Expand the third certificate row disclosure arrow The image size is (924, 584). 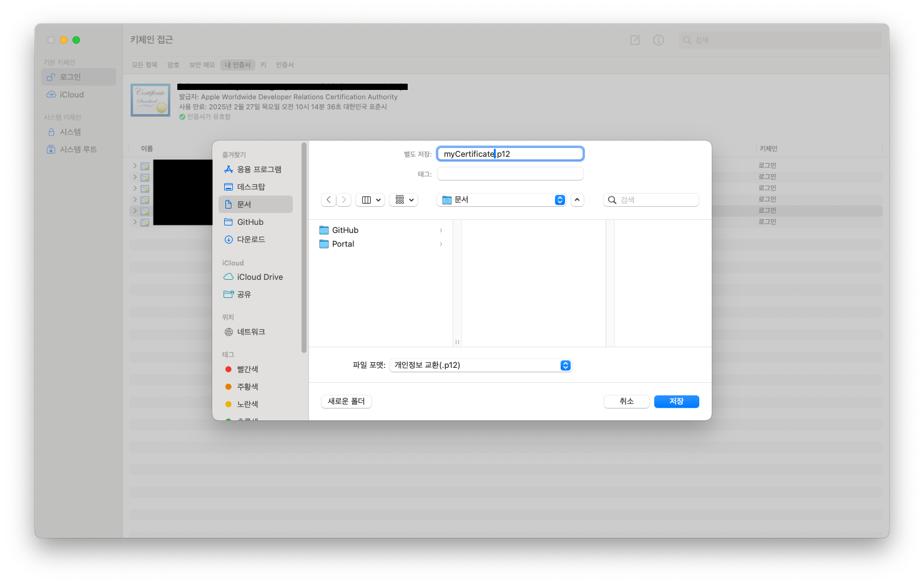(135, 189)
